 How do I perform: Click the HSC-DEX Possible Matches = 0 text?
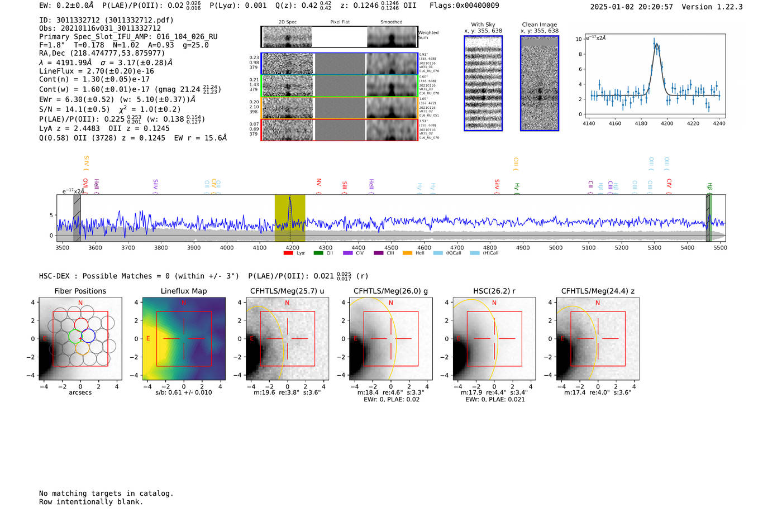click(x=139, y=276)
